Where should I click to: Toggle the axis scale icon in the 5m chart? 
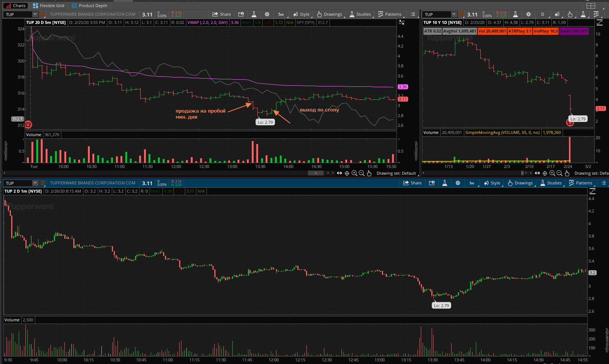[x=401, y=22]
